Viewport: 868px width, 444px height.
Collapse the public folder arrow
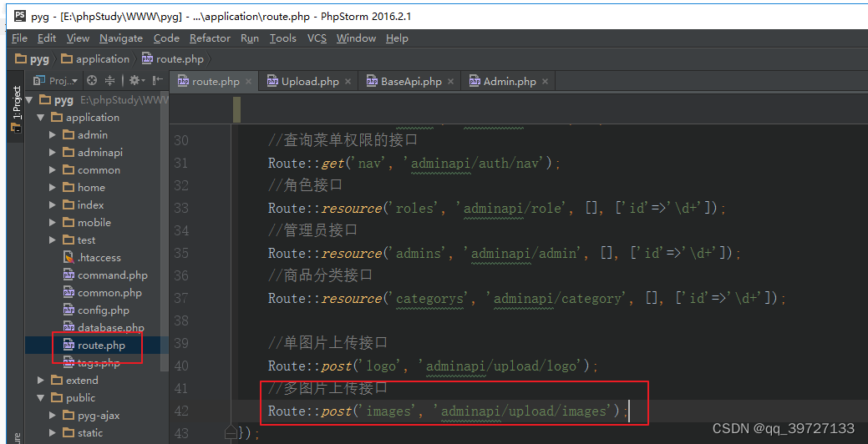coord(40,397)
